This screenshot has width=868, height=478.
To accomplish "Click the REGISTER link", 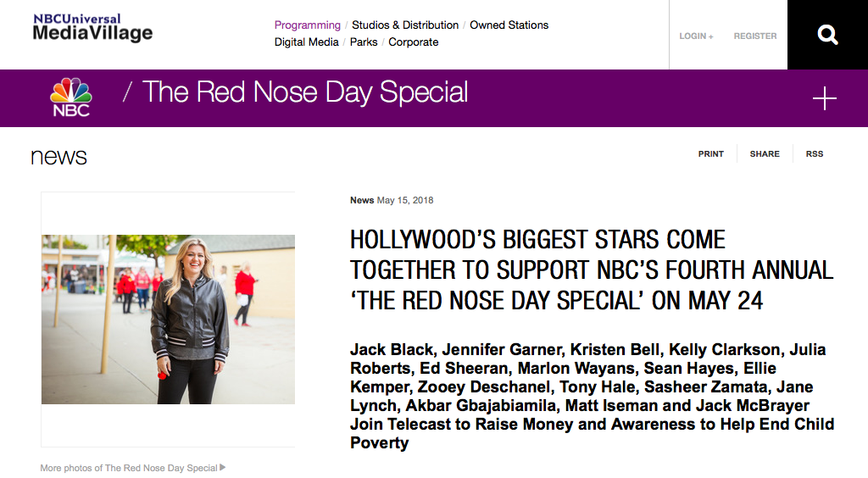I will [x=755, y=36].
